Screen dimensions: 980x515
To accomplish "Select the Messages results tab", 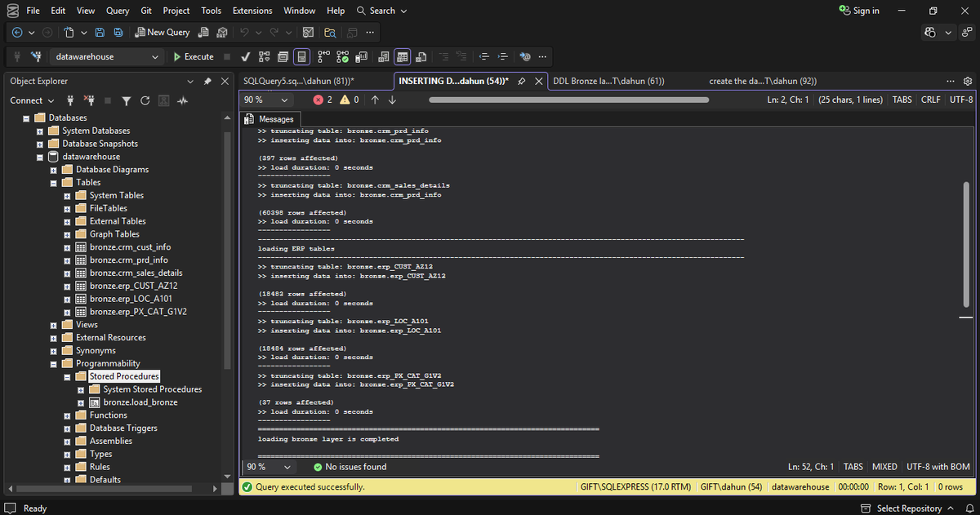I will click(269, 119).
